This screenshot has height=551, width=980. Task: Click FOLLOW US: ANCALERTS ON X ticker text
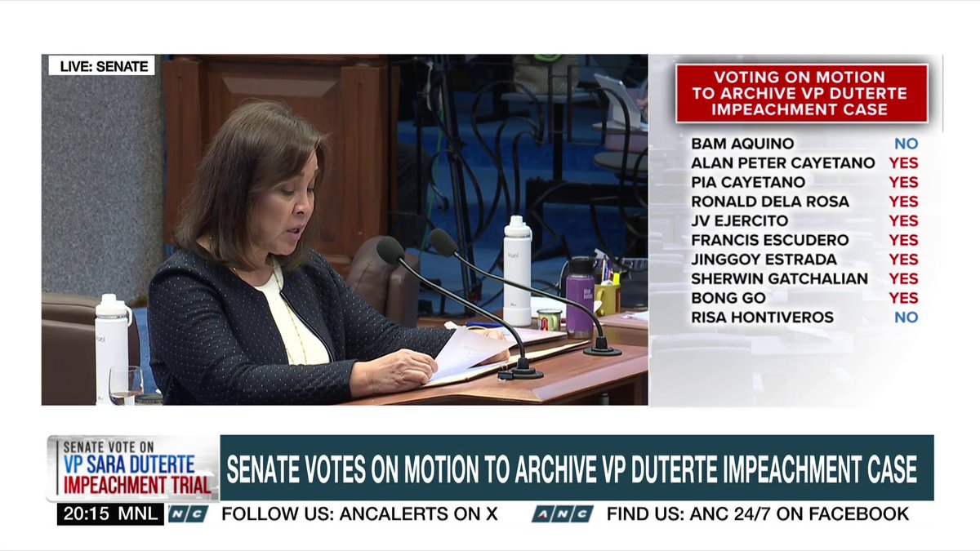pos(359,513)
